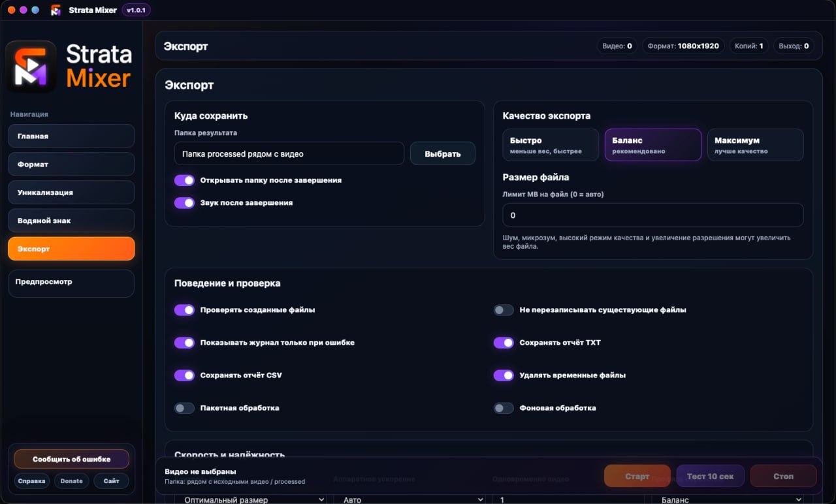Open the "Водяной знак" navigation item

(71, 221)
